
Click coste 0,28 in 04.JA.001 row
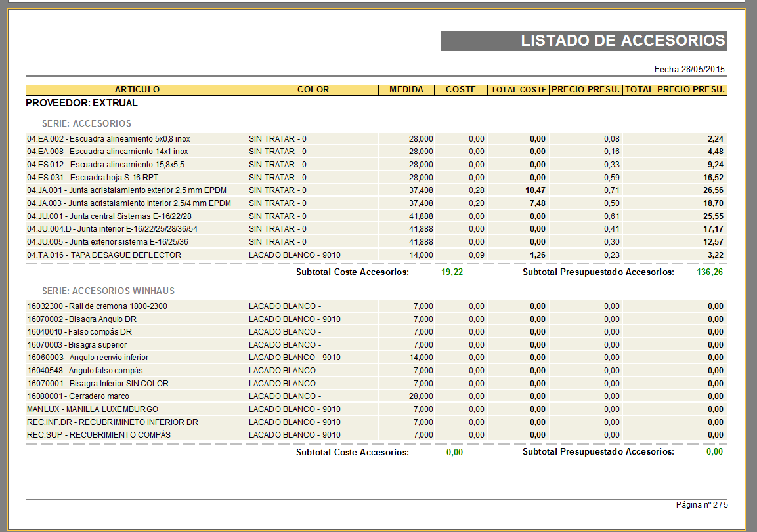477,190
